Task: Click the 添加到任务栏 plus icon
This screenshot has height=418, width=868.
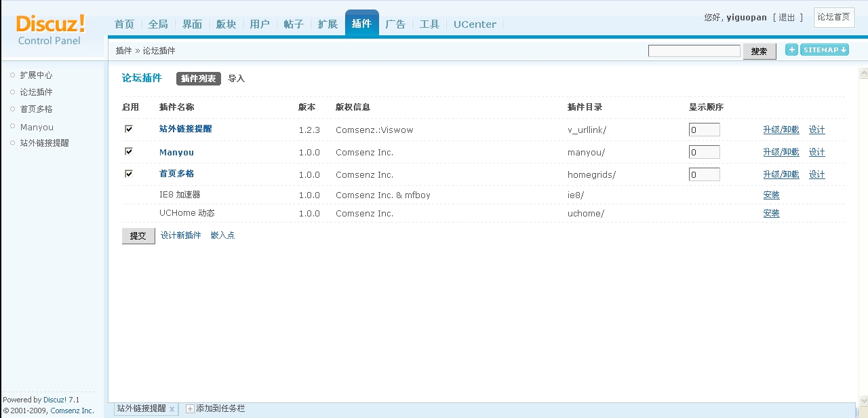Action: click(x=190, y=408)
